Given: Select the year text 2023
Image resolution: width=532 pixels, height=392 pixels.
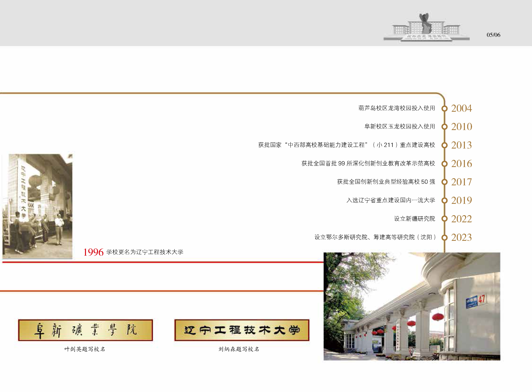Looking at the screenshot, I should (462, 237).
